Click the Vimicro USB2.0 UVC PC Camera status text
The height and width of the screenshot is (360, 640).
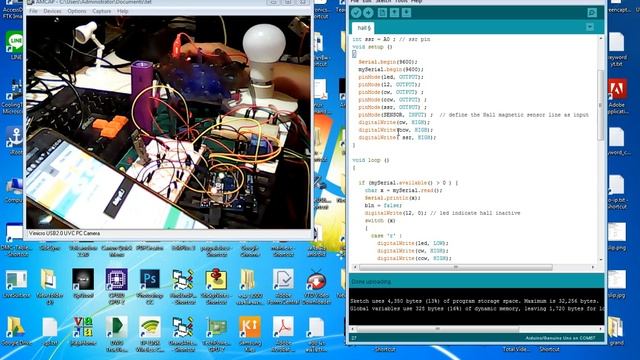tap(64, 233)
